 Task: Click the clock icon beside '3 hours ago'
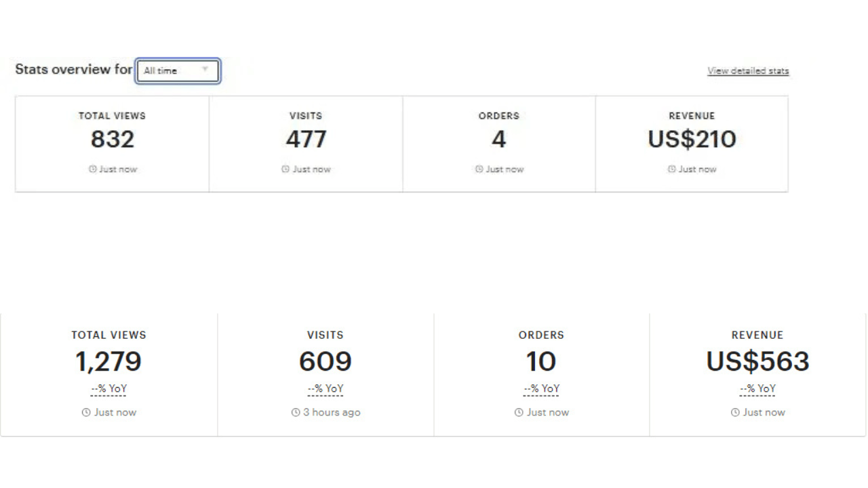click(x=296, y=412)
